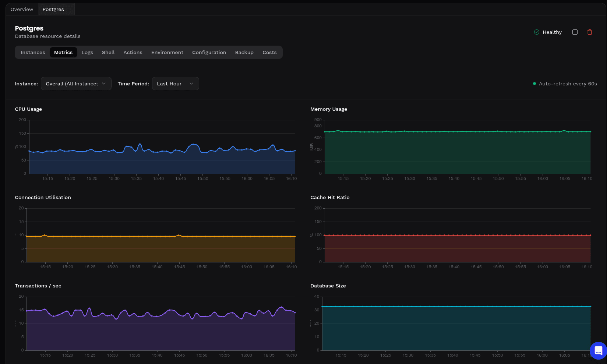
Task: Open the Time Period dropdown
Action: coord(176,84)
